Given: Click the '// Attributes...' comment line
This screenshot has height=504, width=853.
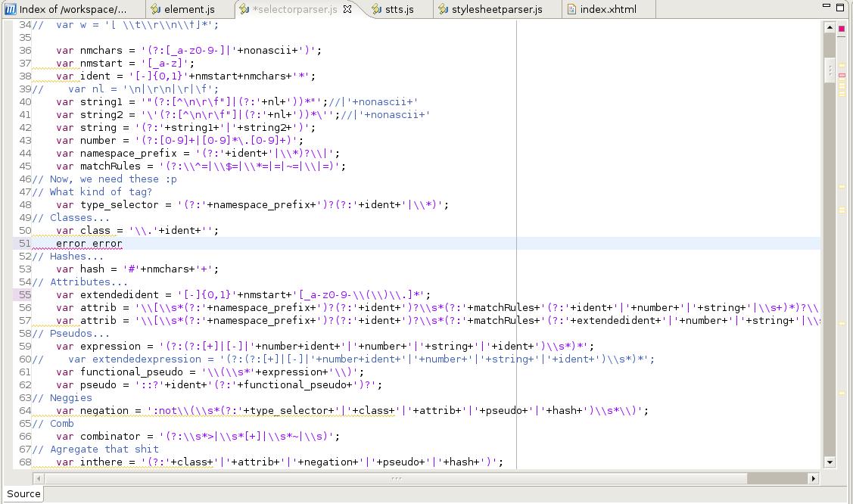Looking at the screenshot, I should point(80,282).
